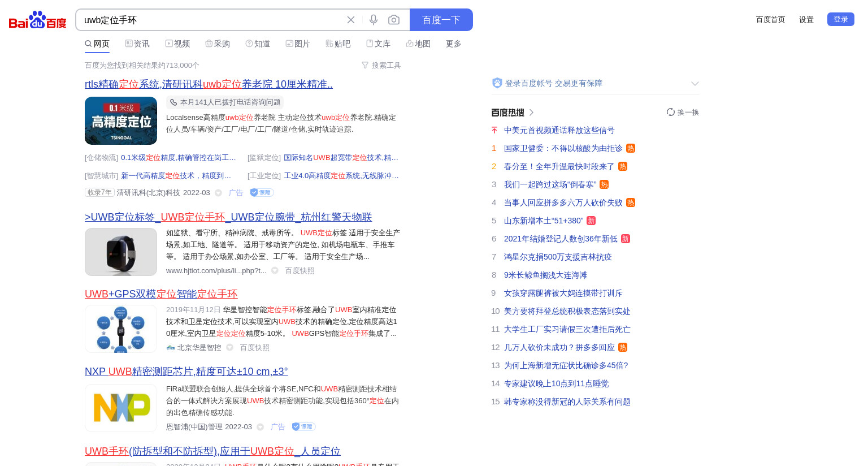Open 百度快照 for hjtiot result

pyautogui.click(x=300, y=271)
